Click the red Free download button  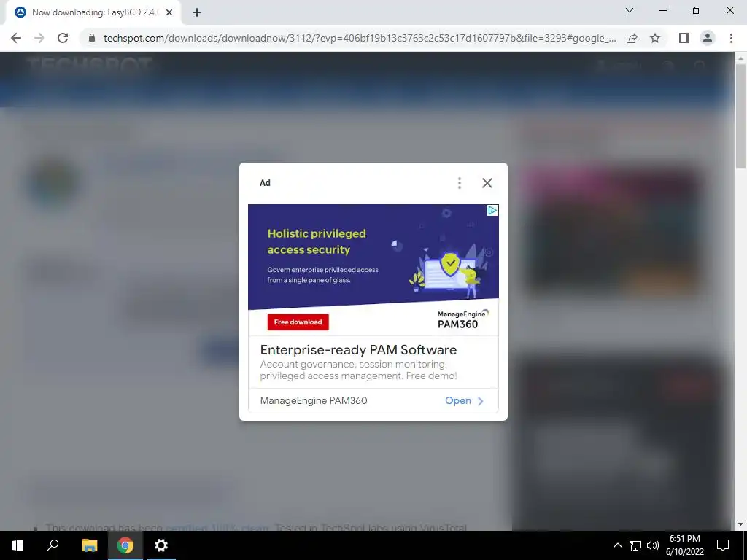(298, 322)
